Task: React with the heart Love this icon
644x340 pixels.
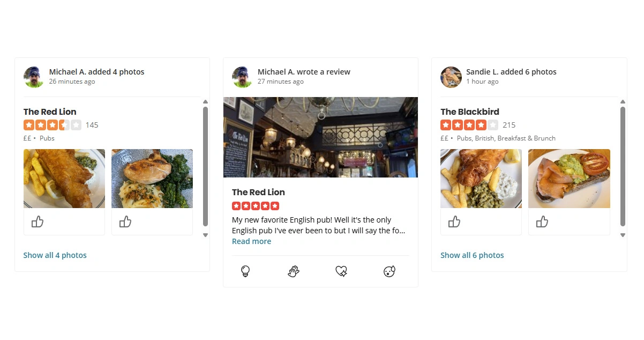Action: coord(341,271)
